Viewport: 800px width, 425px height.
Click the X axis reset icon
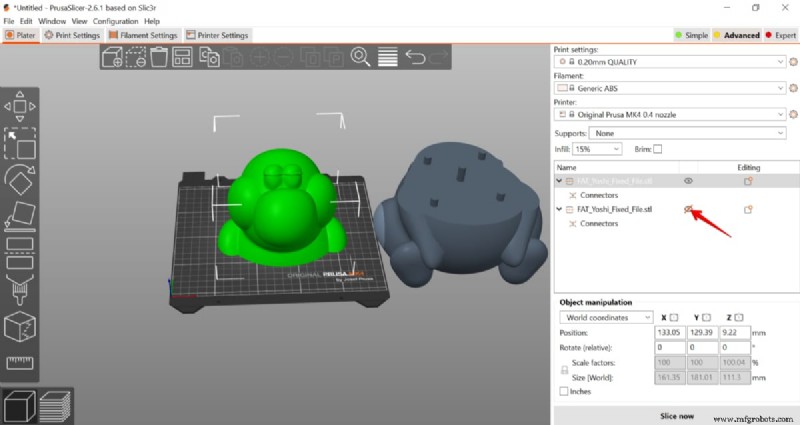tap(674, 317)
